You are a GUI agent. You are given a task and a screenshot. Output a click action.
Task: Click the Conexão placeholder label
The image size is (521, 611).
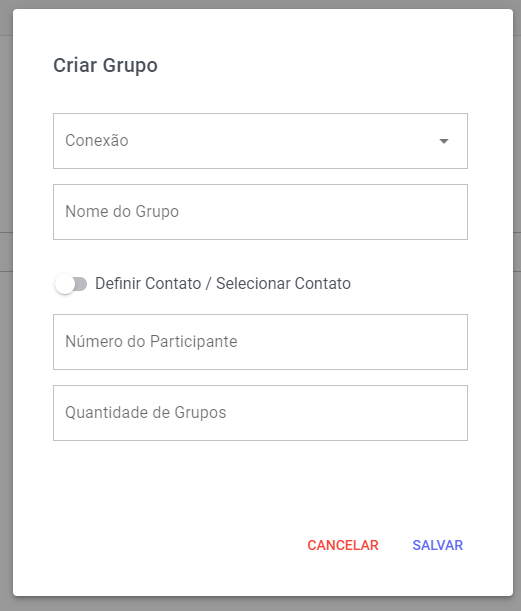click(97, 141)
